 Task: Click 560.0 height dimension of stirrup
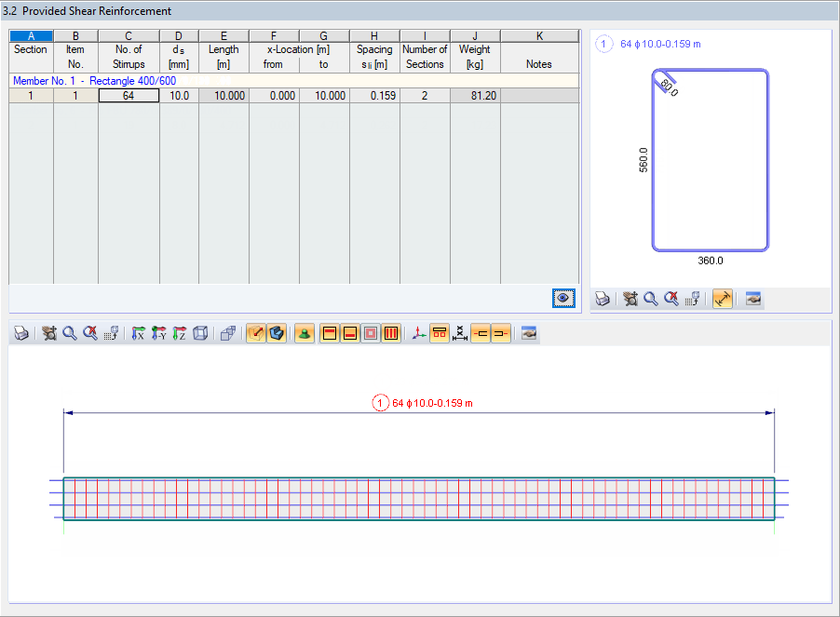644,160
